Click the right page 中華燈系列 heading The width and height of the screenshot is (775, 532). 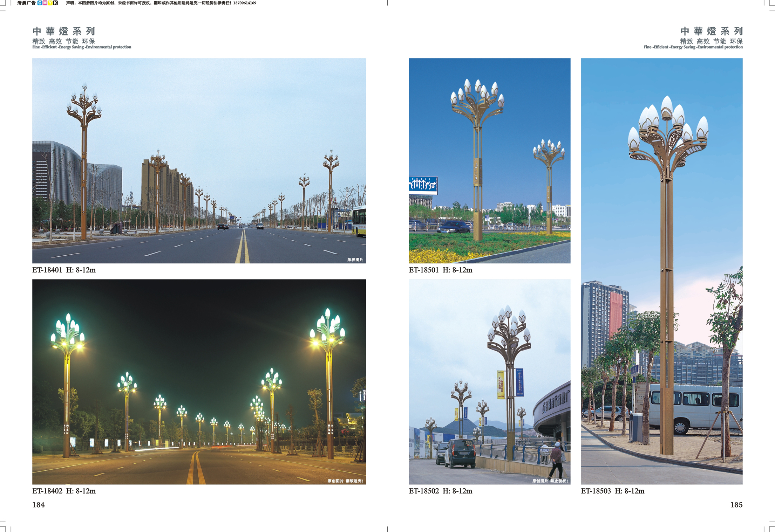(711, 31)
